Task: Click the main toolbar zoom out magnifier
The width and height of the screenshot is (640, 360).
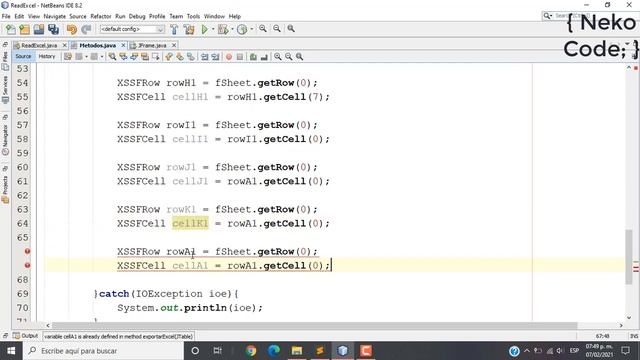Action: pos(277,29)
